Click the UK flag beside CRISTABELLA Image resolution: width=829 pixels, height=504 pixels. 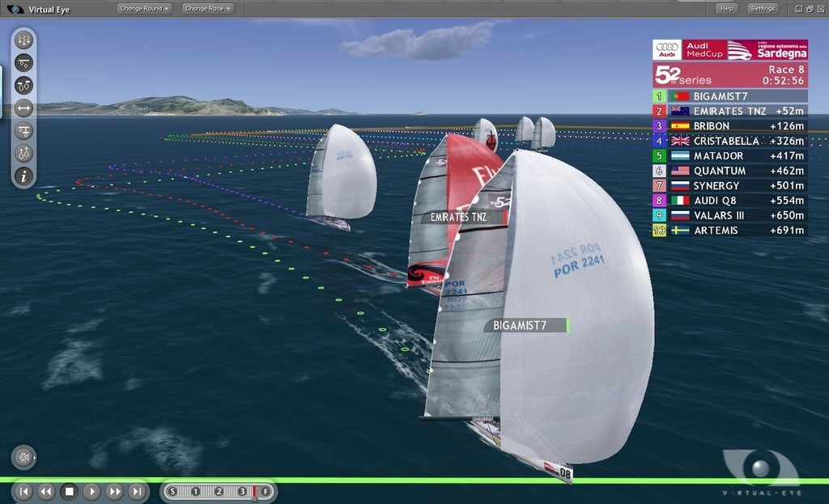[680, 141]
